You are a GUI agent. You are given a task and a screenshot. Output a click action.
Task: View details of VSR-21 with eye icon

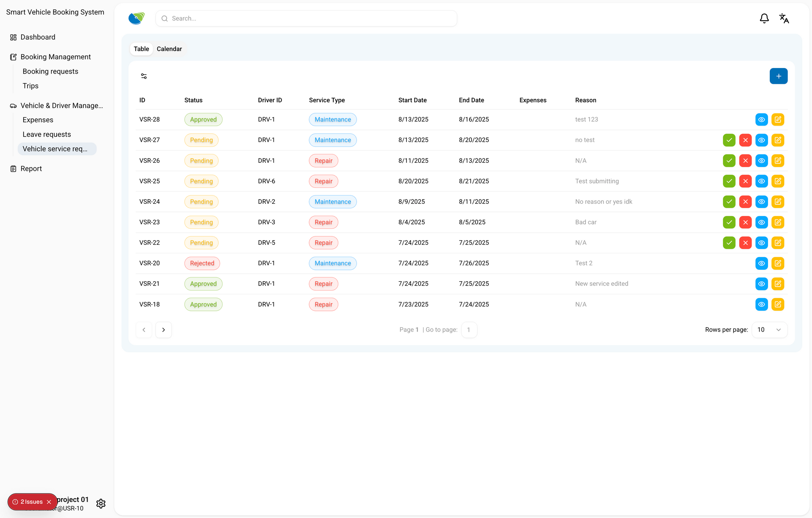tap(761, 284)
